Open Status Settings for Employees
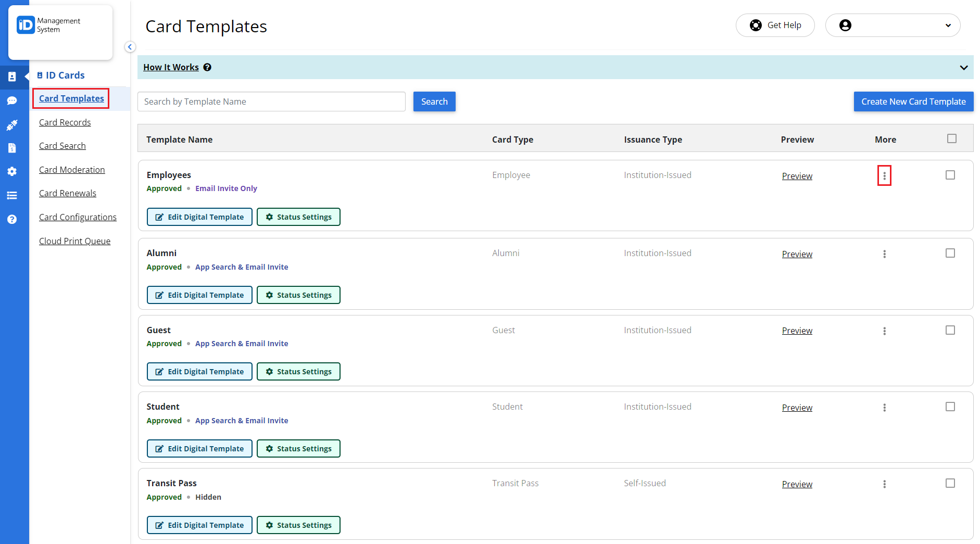The height and width of the screenshot is (544, 980). point(298,217)
